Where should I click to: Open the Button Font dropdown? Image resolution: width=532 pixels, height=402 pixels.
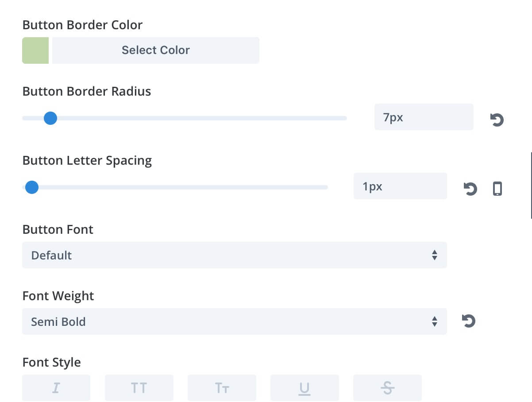[x=235, y=255]
